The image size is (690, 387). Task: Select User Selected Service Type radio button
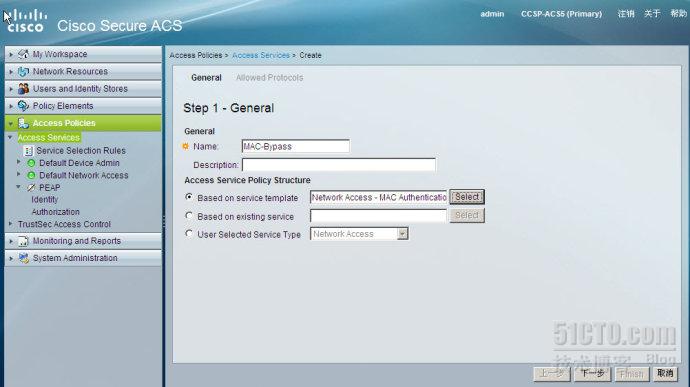[189, 234]
